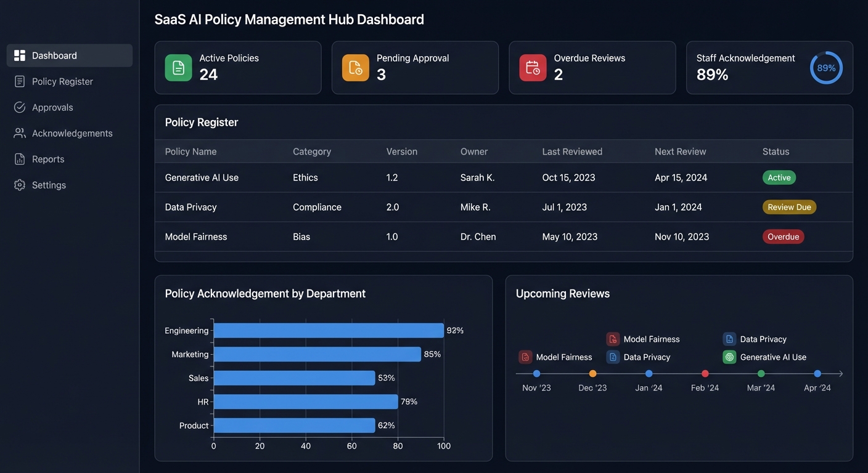Toggle the Active status badge on Generative AI Use
The image size is (868, 473).
click(779, 177)
